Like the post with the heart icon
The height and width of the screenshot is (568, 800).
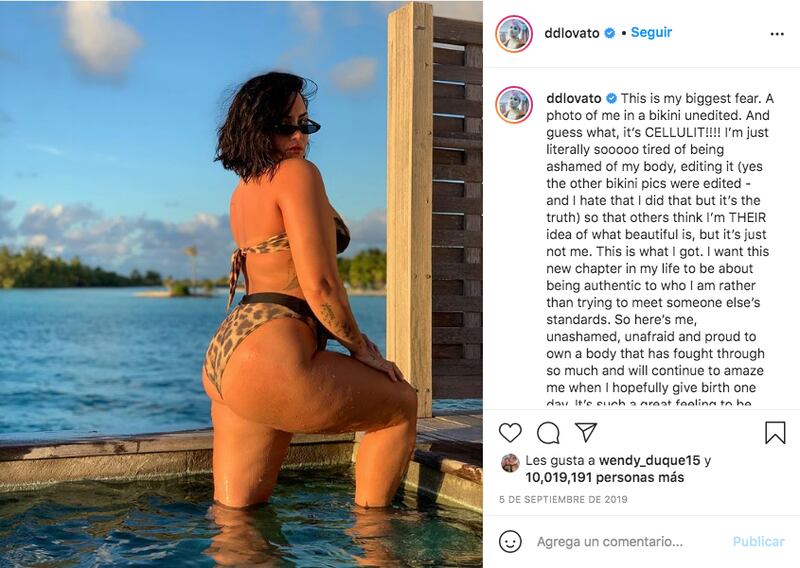click(x=510, y=433)
